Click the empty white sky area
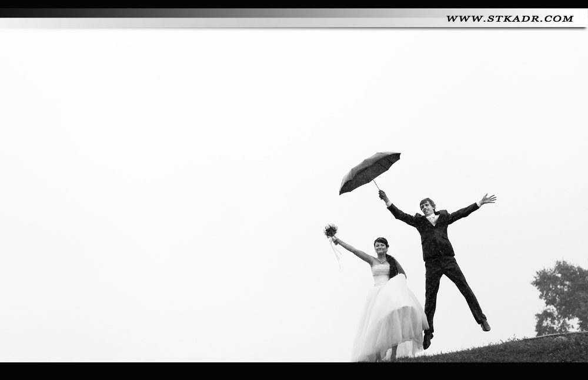Image resolution: width=588 pixels, height=380 pixels. 176,147
